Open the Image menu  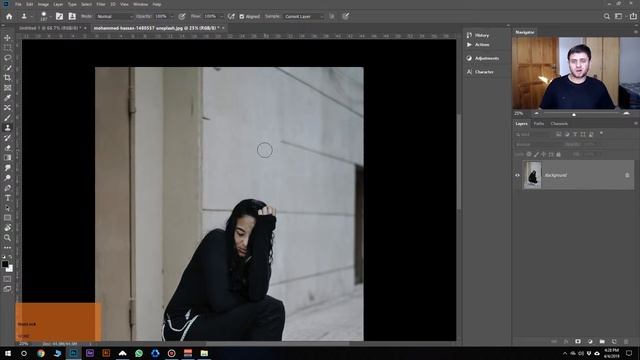pos(43,4)
